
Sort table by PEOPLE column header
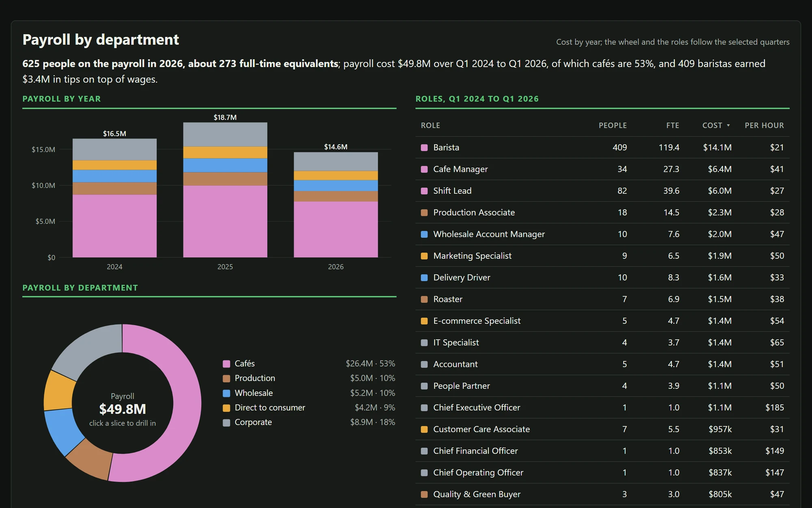613,126
